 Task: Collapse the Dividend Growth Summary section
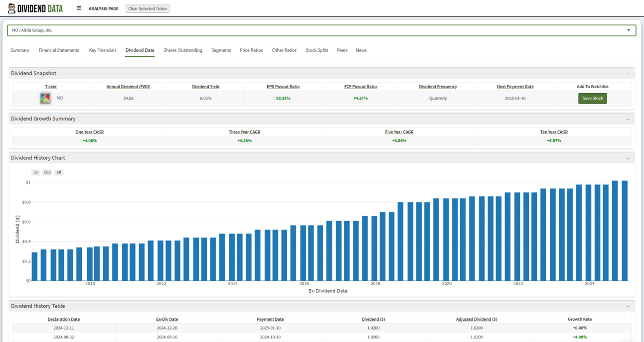(x=628, y=119)
